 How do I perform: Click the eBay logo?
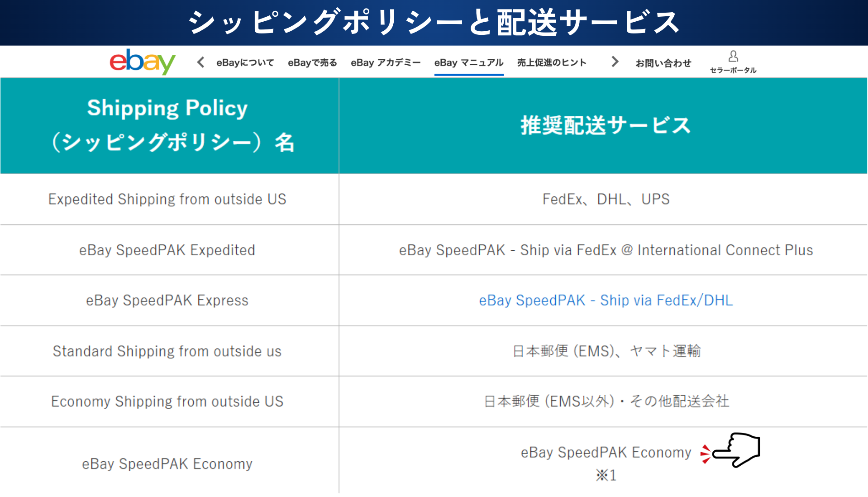tap(142, 62)
